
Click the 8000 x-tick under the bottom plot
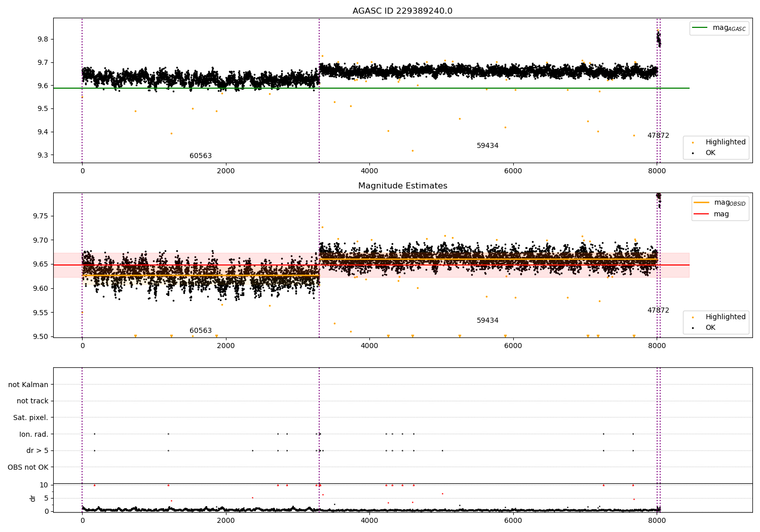657,521
